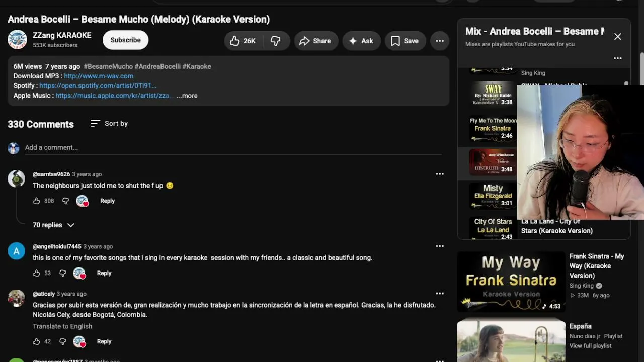Image resolution: width=644 pixels, height=362 pixels.
Task: Close the Mix playlist panel
Action: coord(618,37)
